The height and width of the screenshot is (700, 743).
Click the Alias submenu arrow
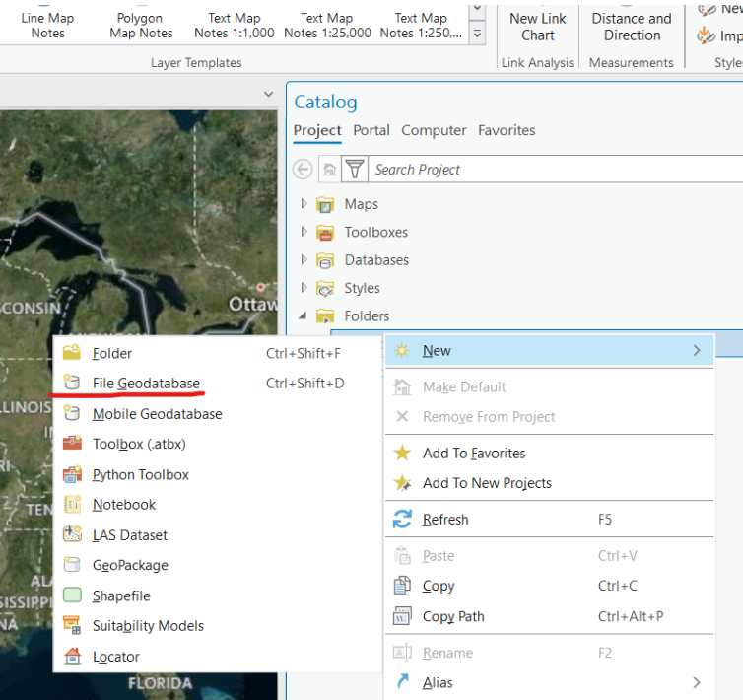pyautogui.click(x=697, y=683)
